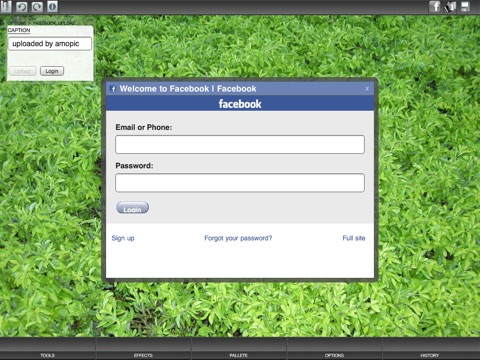Screen dimensions: 480x360
Task: Click the blue Login button in Facebook dialog
Action: pyautogui.click(x=132, y=208)
